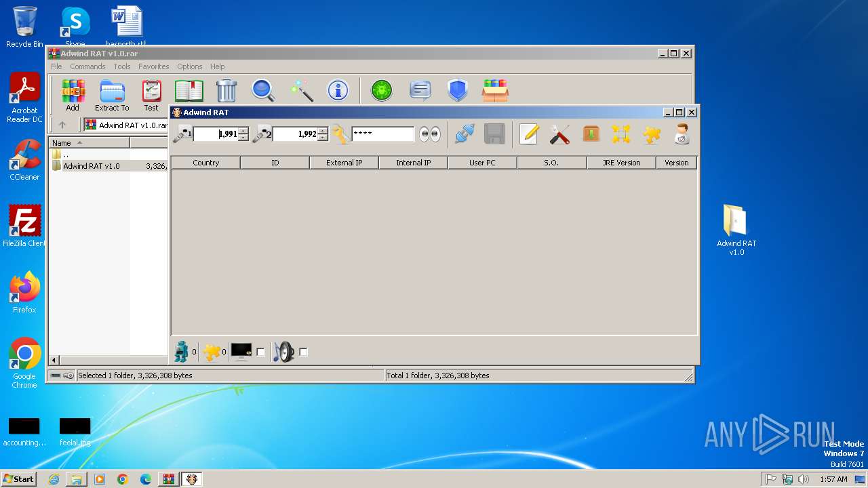Viewport: 868px width, 488px height.
Task: Click the blue plug connect icon
Action: [x=465, y=134]
